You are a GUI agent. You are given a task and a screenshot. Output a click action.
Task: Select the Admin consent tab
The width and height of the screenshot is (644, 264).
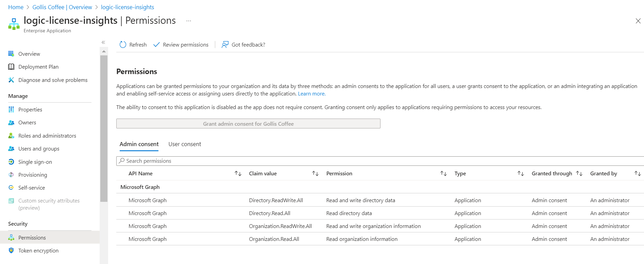coord(139,144)
